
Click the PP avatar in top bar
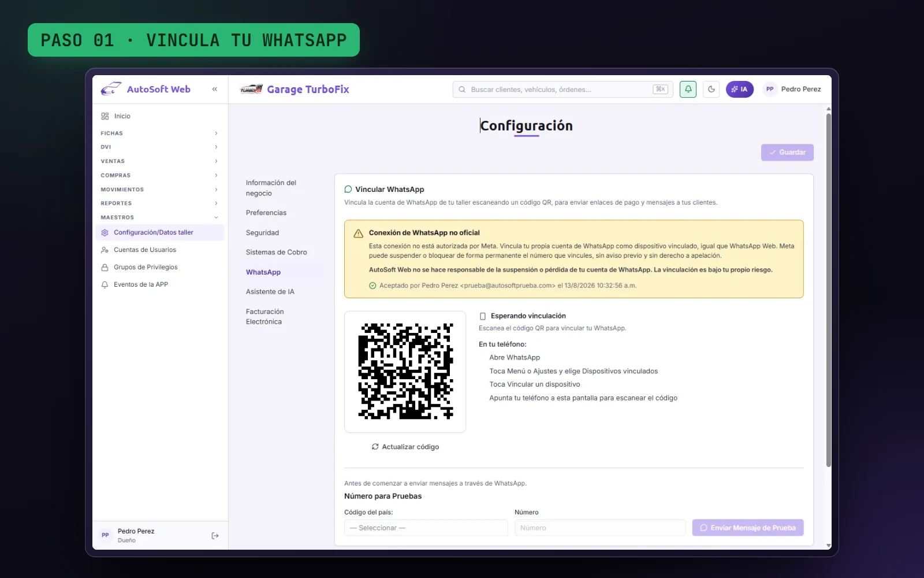coord(770,89)
